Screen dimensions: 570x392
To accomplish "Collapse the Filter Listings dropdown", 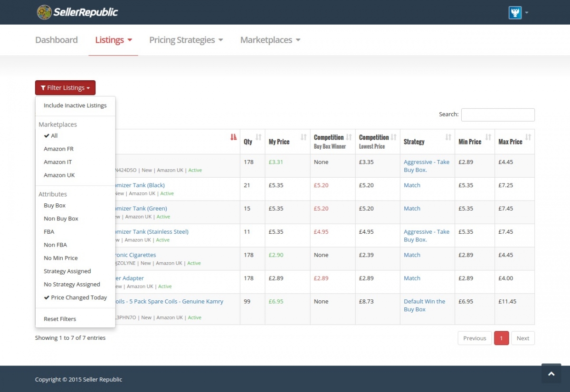I will point(65,88).
